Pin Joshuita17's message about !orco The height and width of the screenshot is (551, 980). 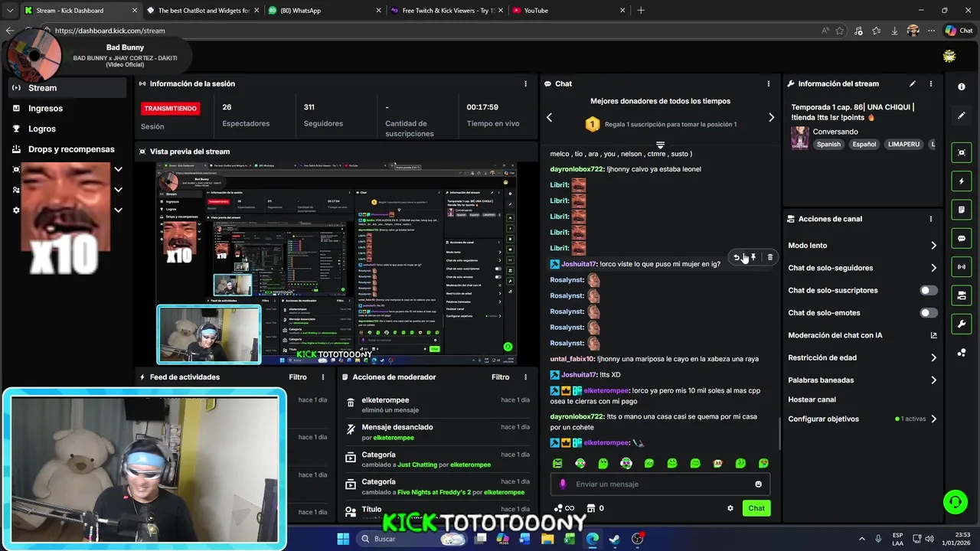(x=753, y=257)
